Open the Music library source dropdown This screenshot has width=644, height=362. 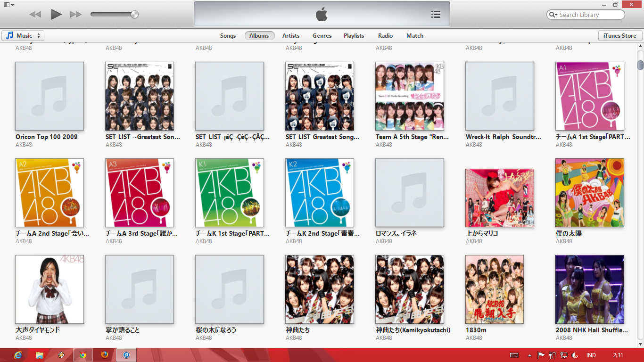coord(23,35)
